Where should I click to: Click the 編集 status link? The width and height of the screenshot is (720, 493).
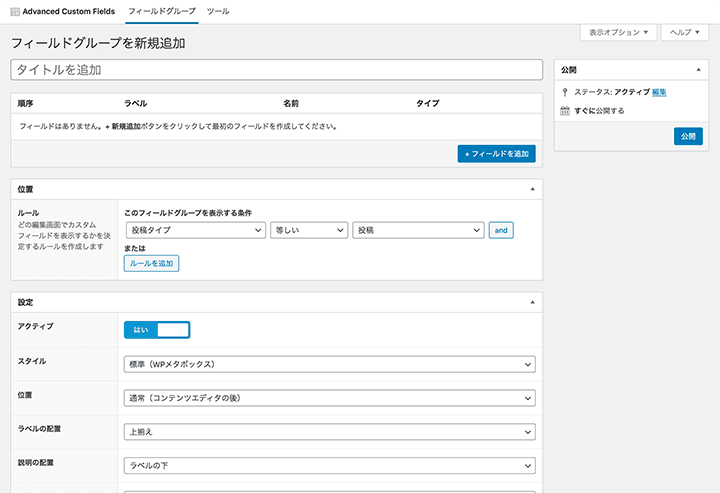pyautogui.click(x=659, y=92)
